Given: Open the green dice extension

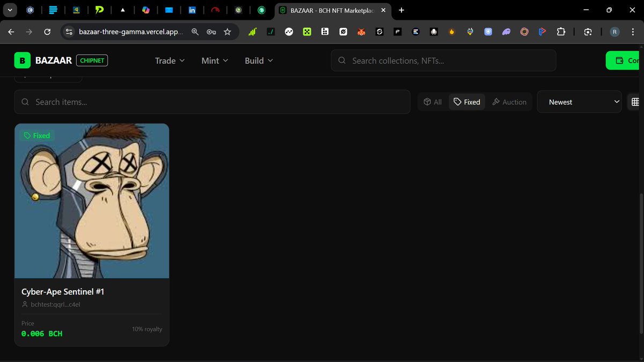Looking at the screenshot, I should (x=307, y=32).
